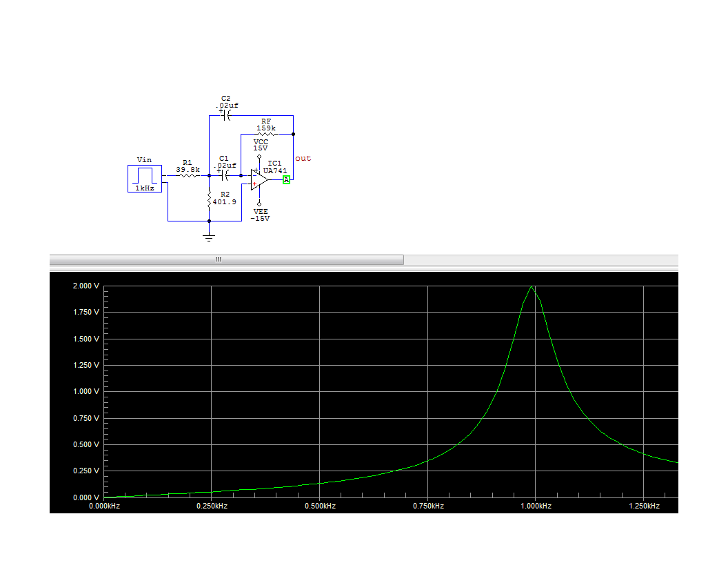The height and width of the screenshot is (563, 728).
Task: Click the green curve peak near 1kHz
Action: [532, 286]
